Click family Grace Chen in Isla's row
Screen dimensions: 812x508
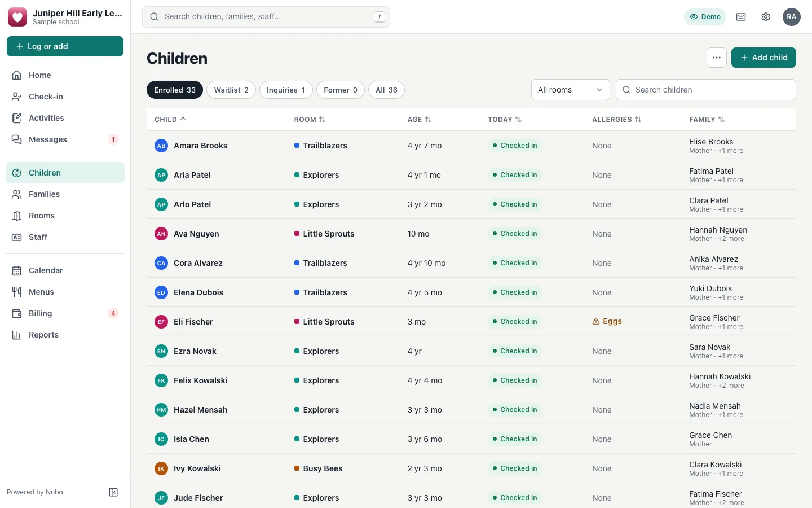(x=710, y=435)
